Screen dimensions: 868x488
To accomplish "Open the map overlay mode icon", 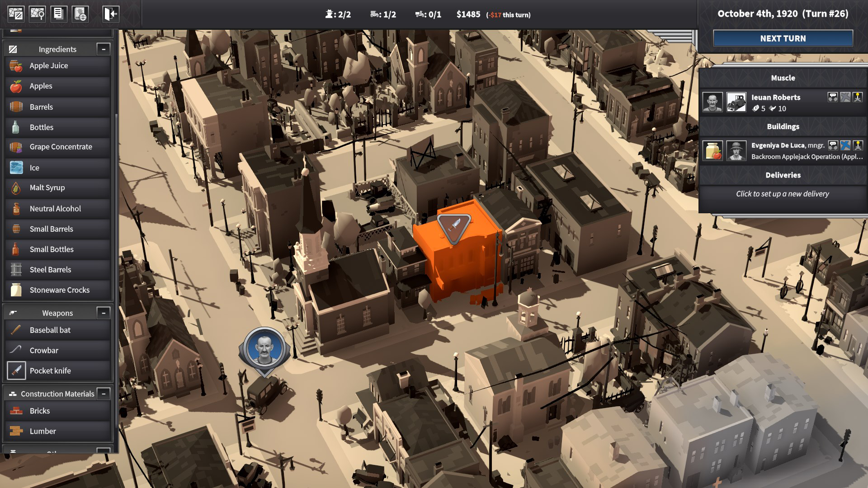I will (16, 14).
